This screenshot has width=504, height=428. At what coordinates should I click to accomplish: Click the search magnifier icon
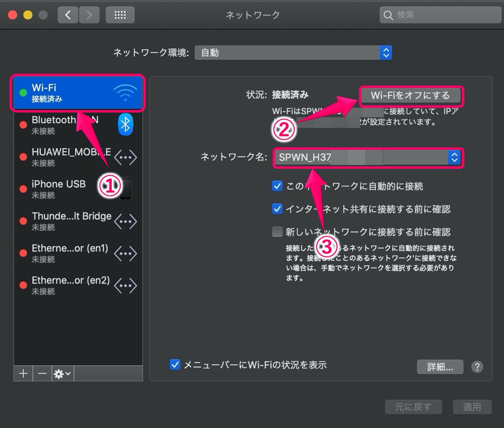click(388, 16)
